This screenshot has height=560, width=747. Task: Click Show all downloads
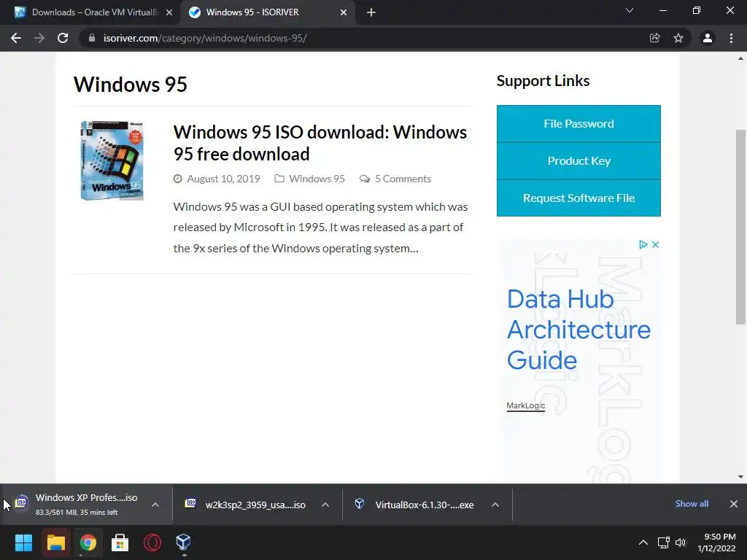pos(692,504)
